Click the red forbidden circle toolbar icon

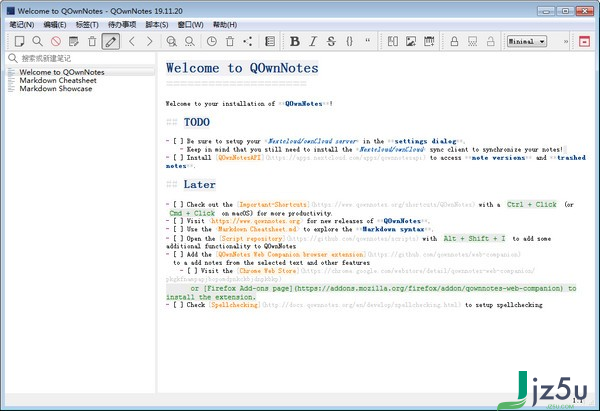[x=56, y=41]
